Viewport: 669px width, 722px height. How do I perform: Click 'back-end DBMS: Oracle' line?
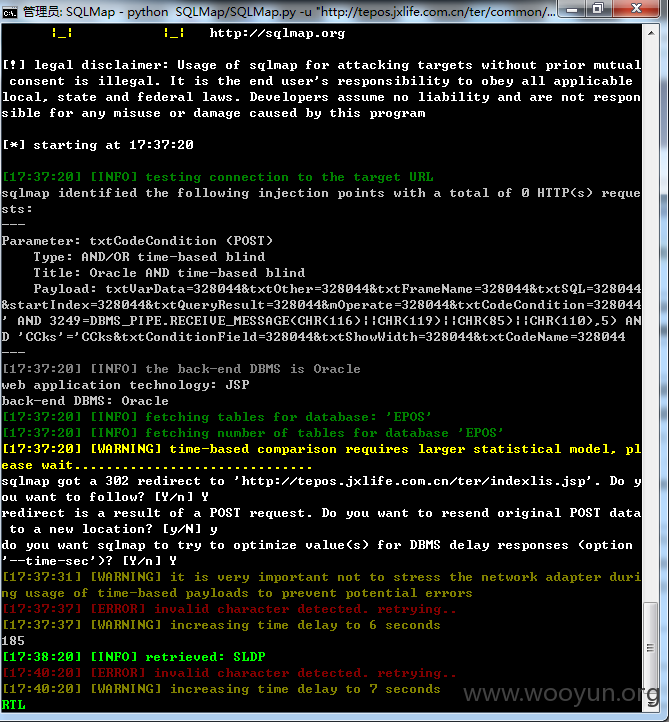(x=85, y=401)
